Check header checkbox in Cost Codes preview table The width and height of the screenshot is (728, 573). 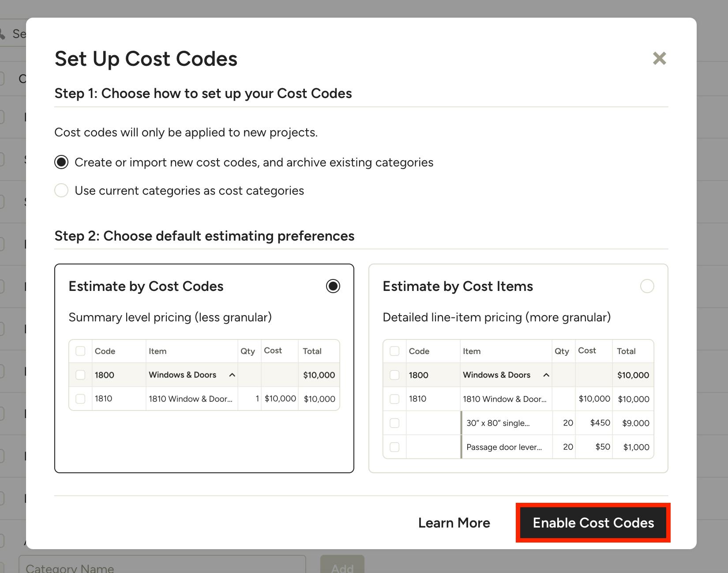[x=80, y=351]
